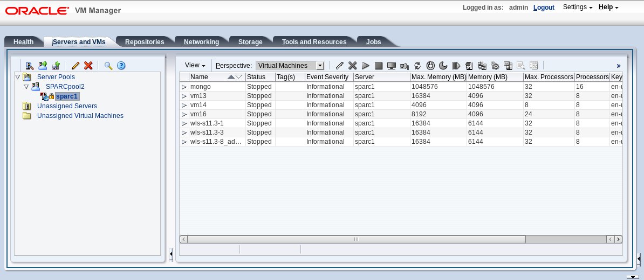Collapse the left navigation pane splitter arrow
644x280 pixels.
(172, 254)
